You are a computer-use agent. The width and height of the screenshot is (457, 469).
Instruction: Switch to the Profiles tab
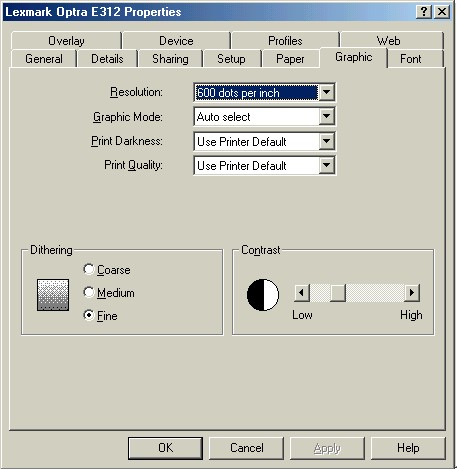285,41
